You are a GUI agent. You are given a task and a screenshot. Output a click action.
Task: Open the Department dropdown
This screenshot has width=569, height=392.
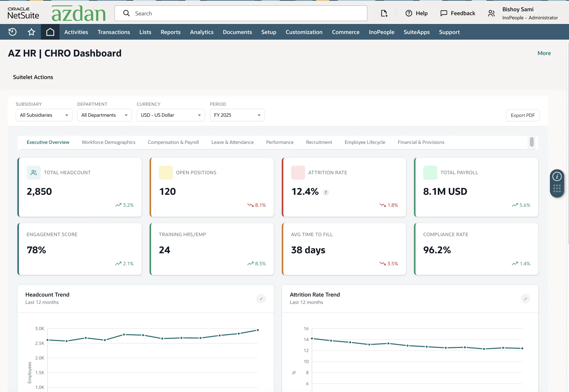pyautogui.click(x=104, y=115)
